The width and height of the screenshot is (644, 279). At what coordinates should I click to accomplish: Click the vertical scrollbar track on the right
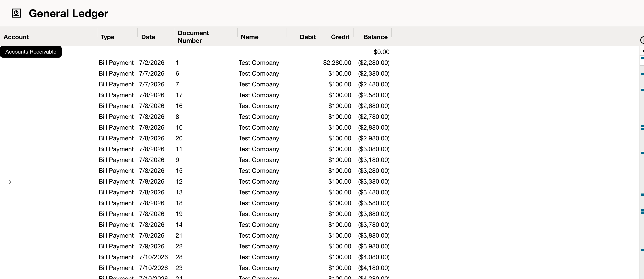642,162
